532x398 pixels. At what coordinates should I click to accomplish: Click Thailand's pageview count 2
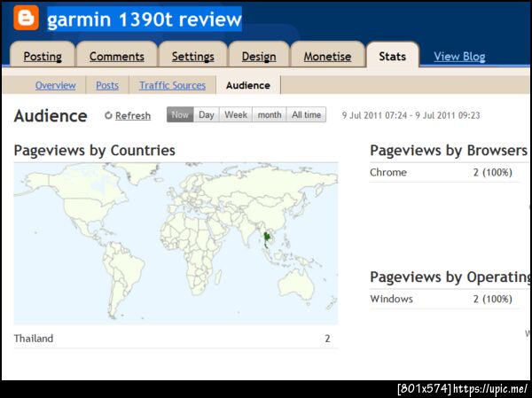pos(327,339)
